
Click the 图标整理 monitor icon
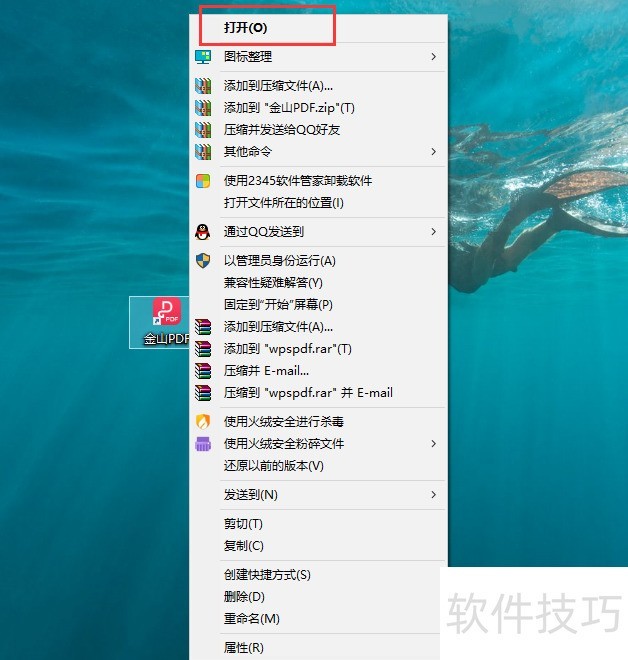pyautogui.click(x=203, y=57)
